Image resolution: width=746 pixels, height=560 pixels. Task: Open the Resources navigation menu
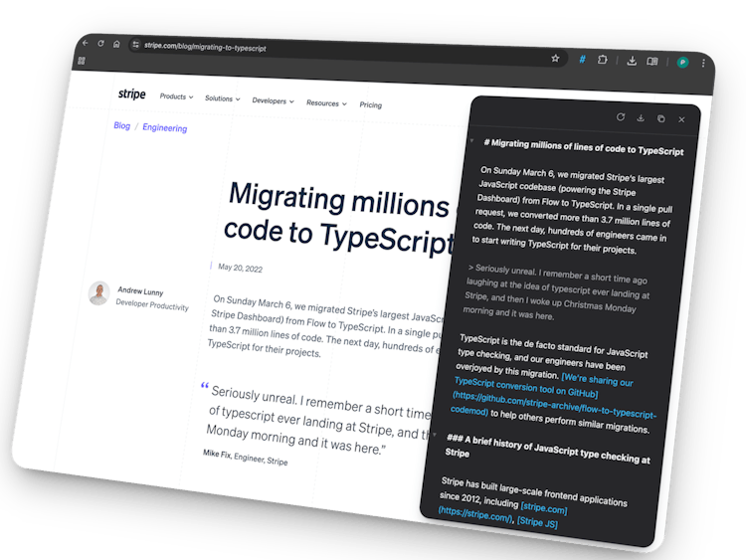click(325, 102)
